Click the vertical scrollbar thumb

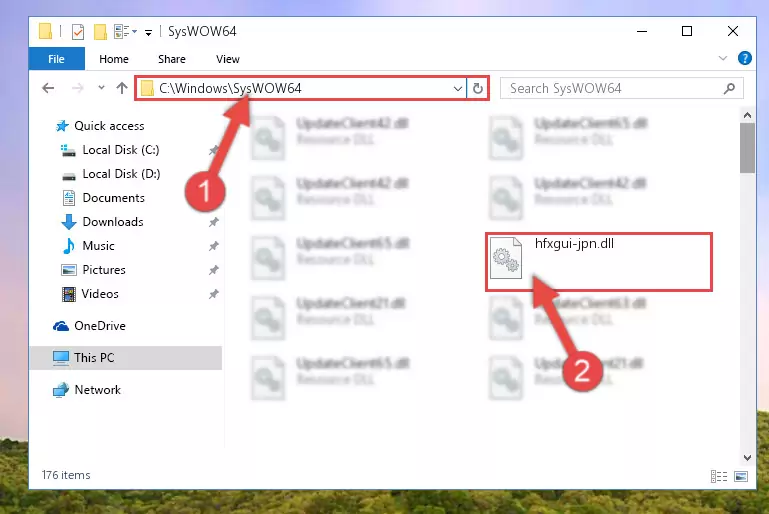tap(747, 148)
